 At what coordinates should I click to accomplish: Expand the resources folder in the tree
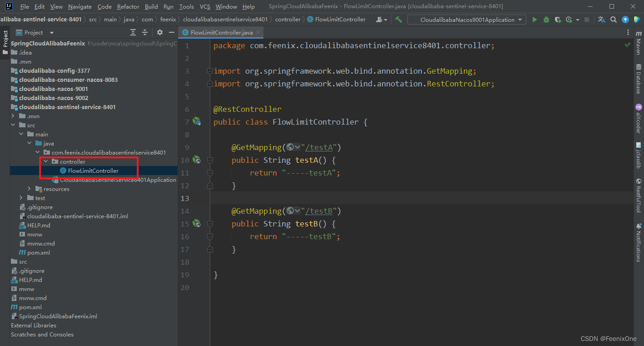coord(30,189)
